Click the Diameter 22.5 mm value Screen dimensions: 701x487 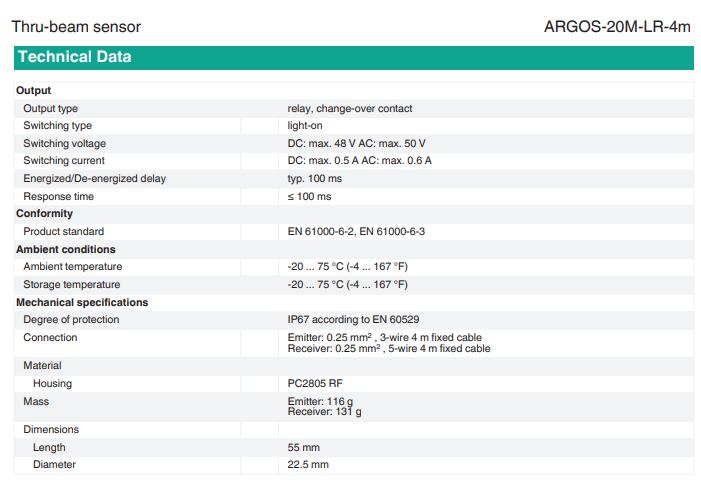(x=308, y=465)
